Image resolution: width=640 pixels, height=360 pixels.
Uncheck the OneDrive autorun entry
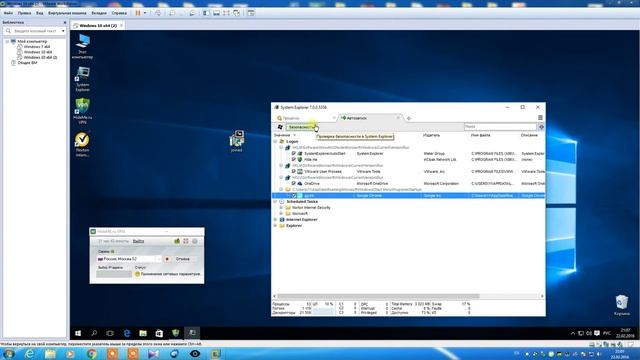(293, 184)
